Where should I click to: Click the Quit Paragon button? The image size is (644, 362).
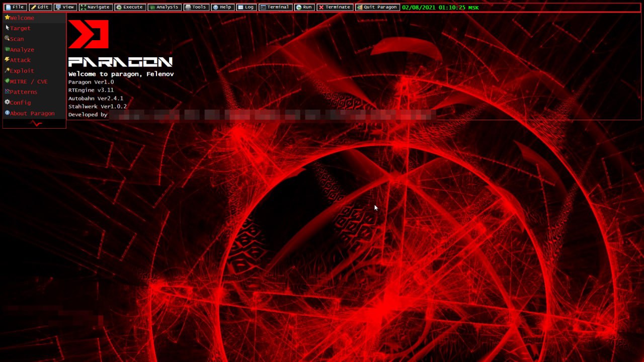pyautogui.click(x=377, y=8)
